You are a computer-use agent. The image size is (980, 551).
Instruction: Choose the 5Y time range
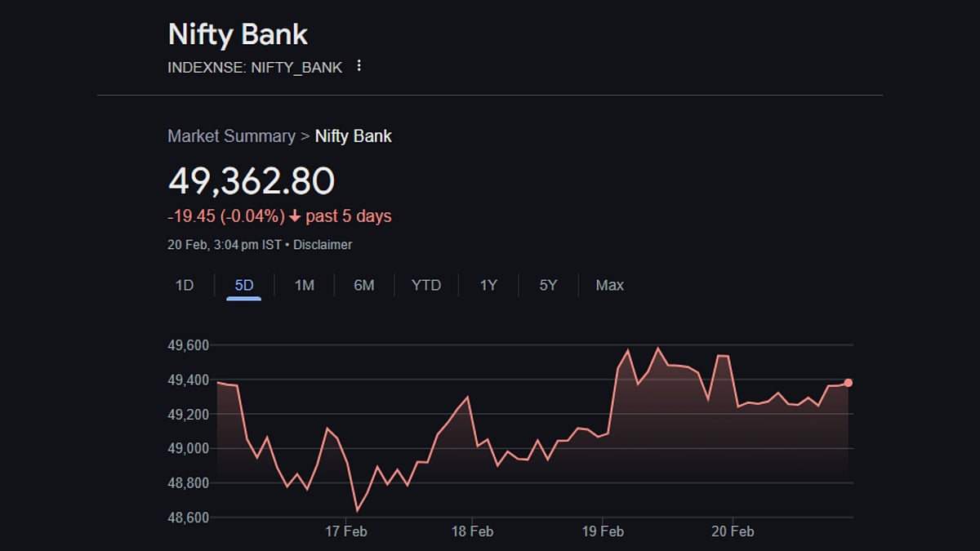click(548, 285)
